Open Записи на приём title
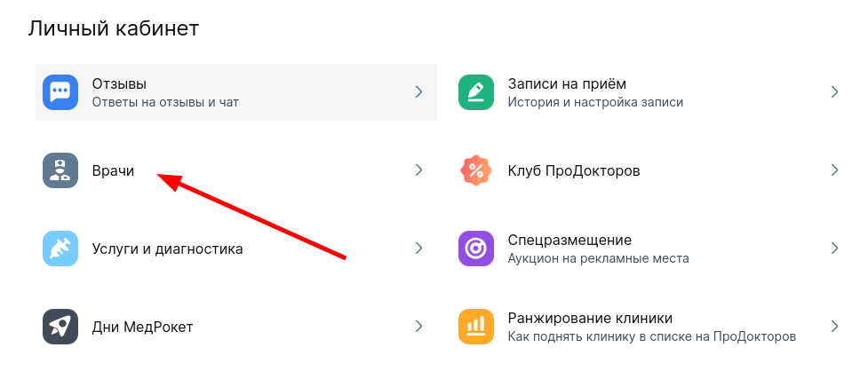 coord(567,84)
